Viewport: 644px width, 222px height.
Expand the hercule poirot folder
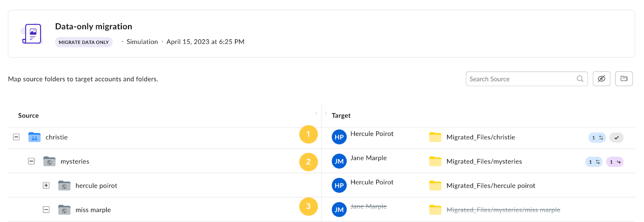pyautogui.click(x=46, y=185)
